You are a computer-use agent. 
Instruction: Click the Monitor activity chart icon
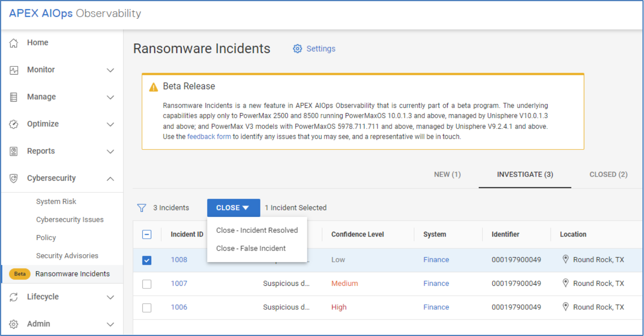point(14,70)
